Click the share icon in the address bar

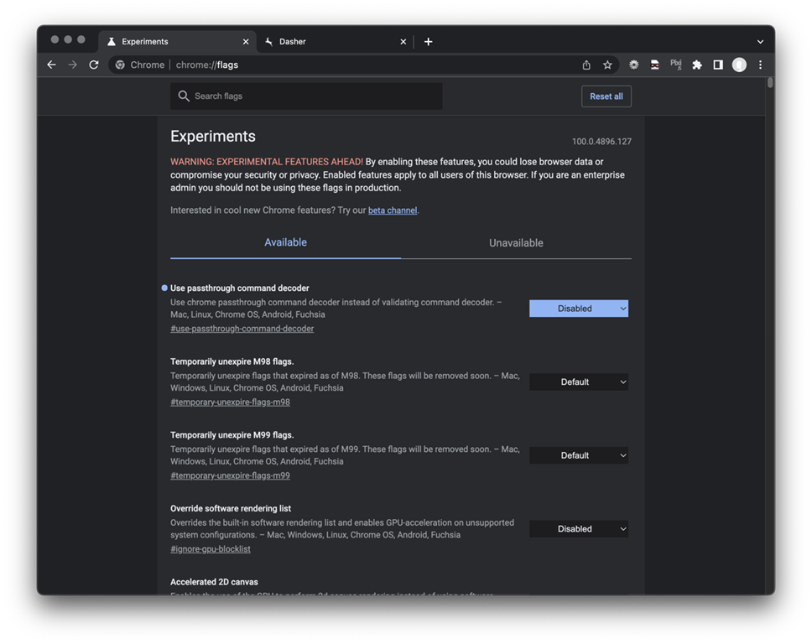tap(586, 65)
